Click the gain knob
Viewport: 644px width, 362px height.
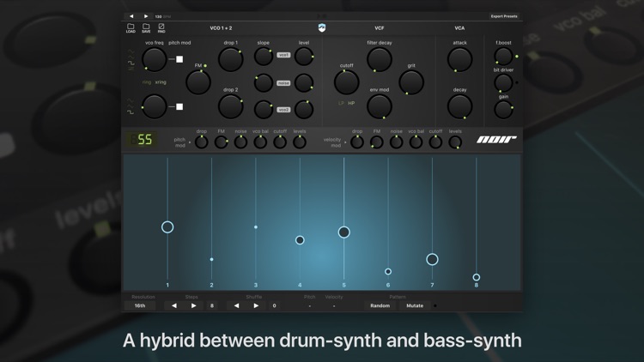[503, 110]
